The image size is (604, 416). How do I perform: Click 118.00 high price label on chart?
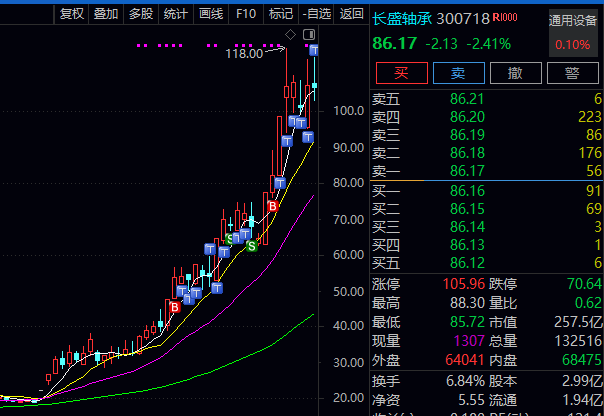click(244, 54)
